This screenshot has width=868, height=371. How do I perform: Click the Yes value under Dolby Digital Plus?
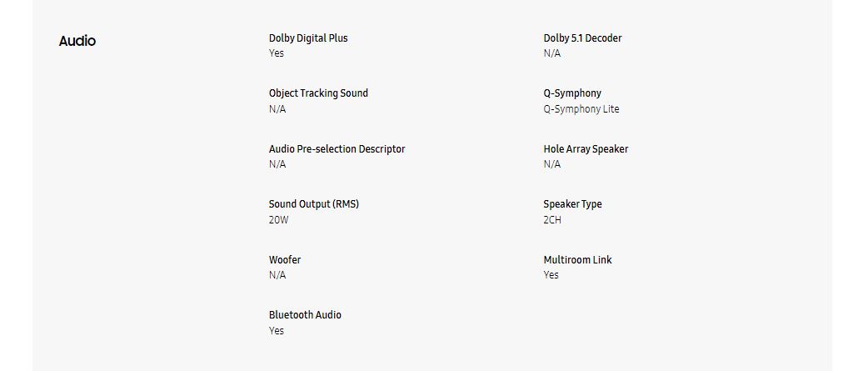coord(277,53)
